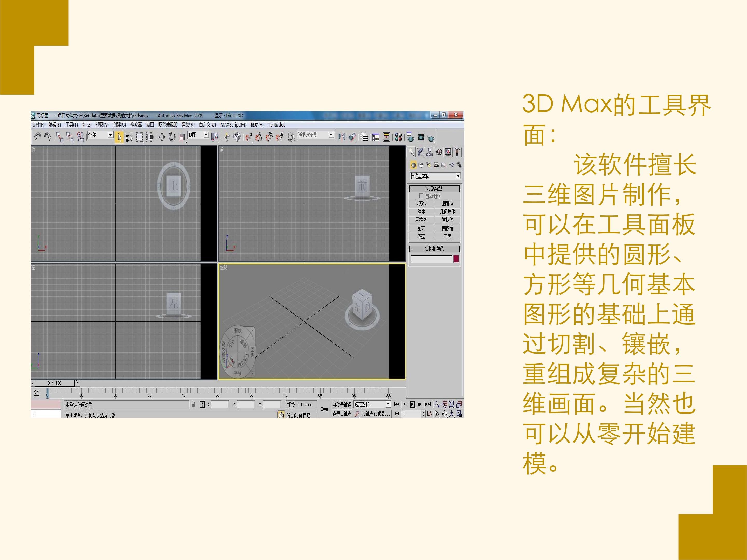Click the Quick Render teapot icon

(431, 138)
